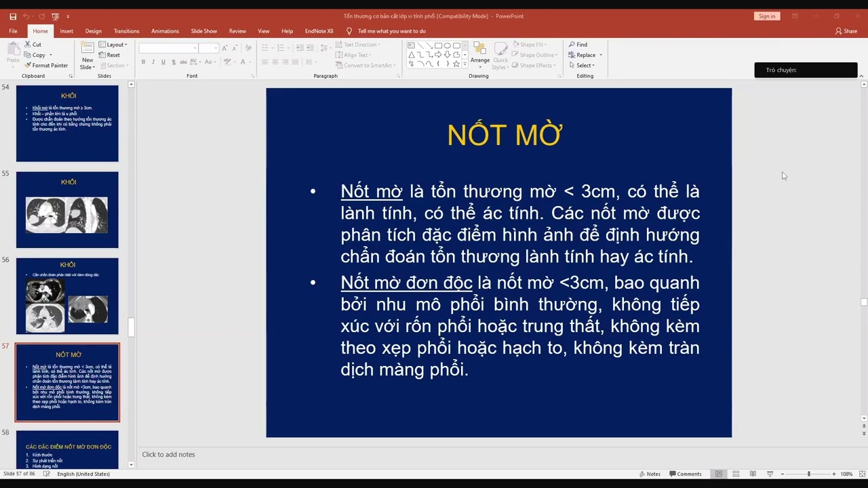Click English (United States) language indicator
Image resolution: width=868 pixels, height=488 pixels.
[x=83, y=474]
